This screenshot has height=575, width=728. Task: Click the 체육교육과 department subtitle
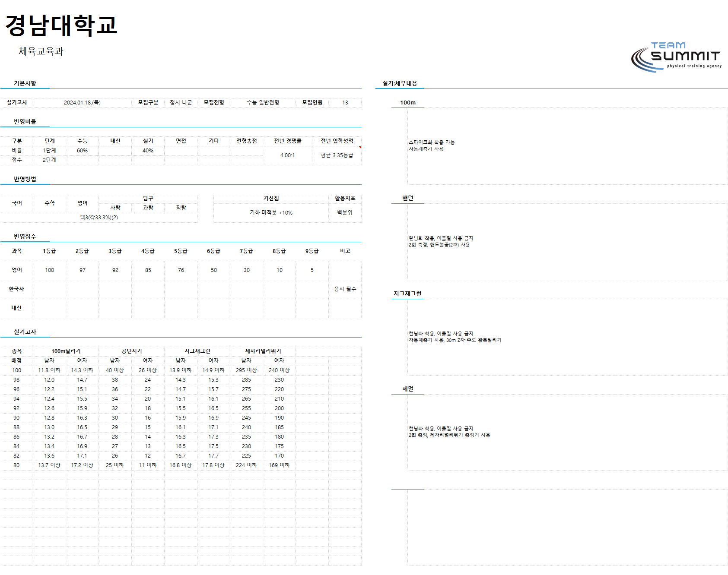coord(41,51)
